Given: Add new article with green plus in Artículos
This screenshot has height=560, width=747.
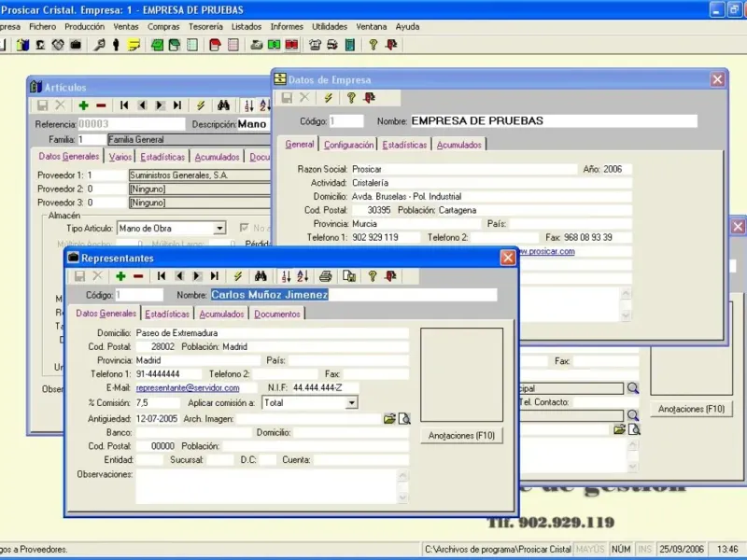Looking at the screenshot, I should tap(83, 105).
